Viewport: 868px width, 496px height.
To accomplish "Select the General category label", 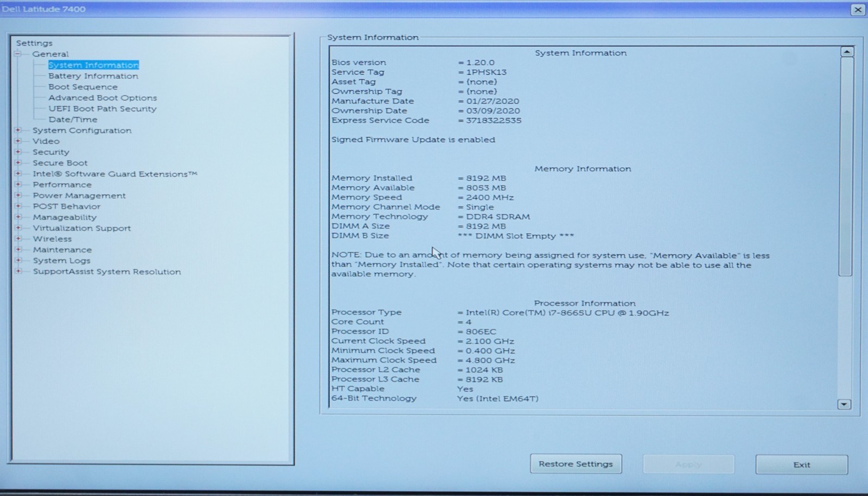I will [50, 54].
